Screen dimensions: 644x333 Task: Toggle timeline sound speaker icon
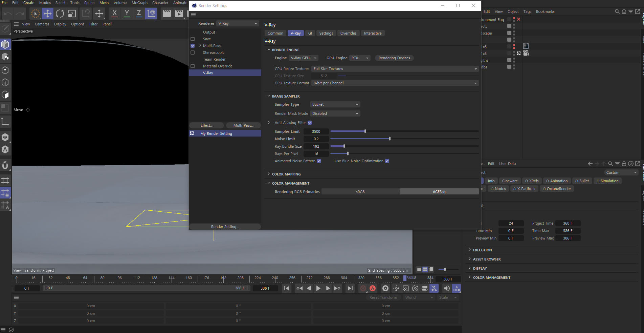447,288
